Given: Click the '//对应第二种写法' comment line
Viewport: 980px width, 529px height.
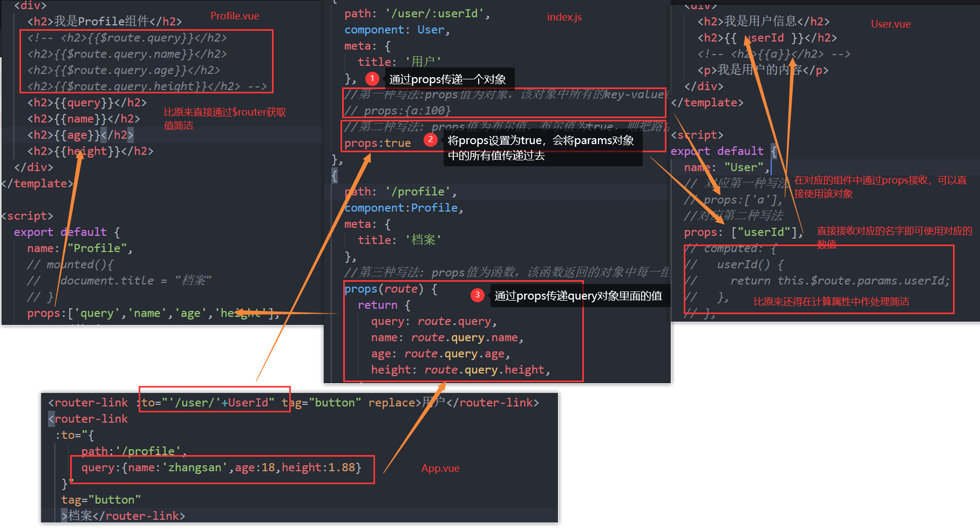Looking at the screenshot, I should coord(733,216).
